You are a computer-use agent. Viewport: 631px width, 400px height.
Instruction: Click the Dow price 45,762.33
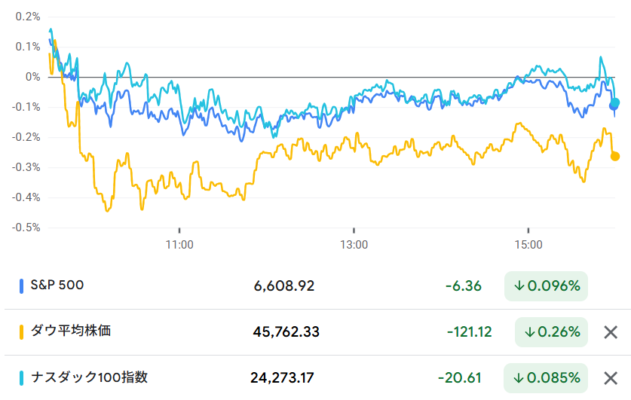[286, 332]
